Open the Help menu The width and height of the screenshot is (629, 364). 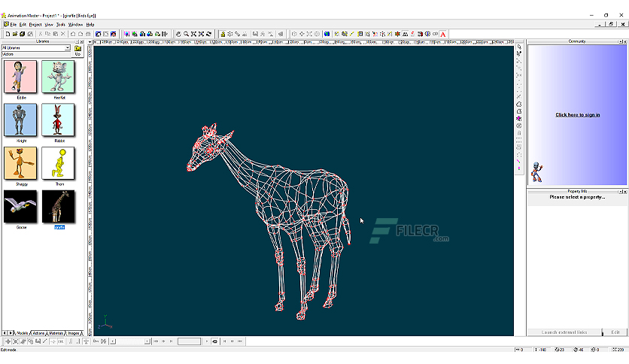pyautogui.click(x=90, y=25)
